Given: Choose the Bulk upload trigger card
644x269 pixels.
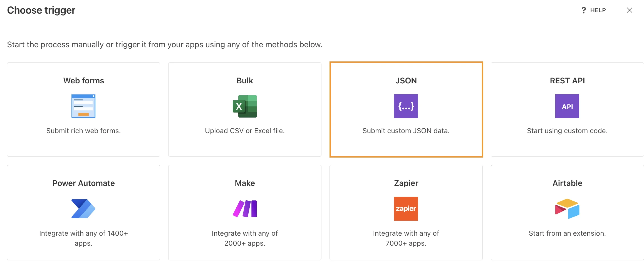Looking at the screenshot, I should pyautogui.click(x=244, y=110).
